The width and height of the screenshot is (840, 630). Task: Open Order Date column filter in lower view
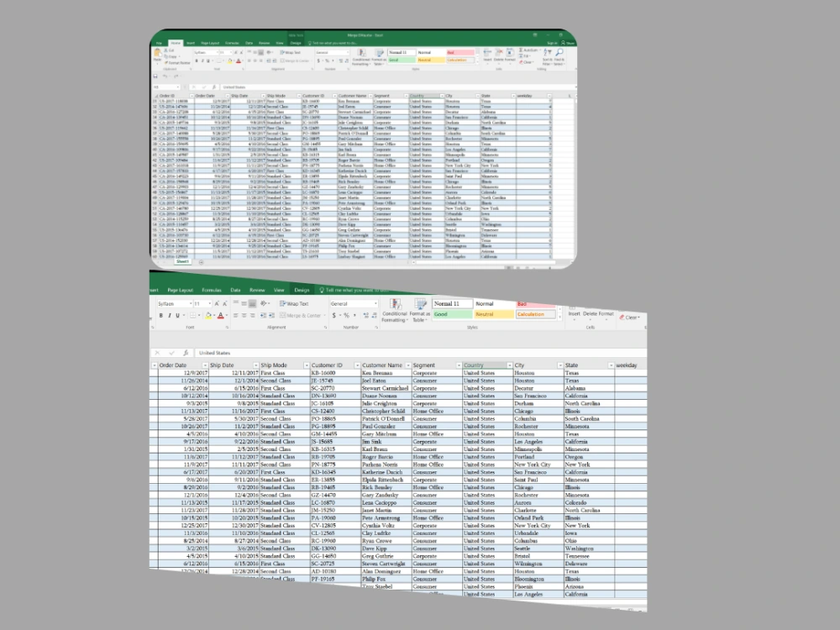tap(205, 365)
